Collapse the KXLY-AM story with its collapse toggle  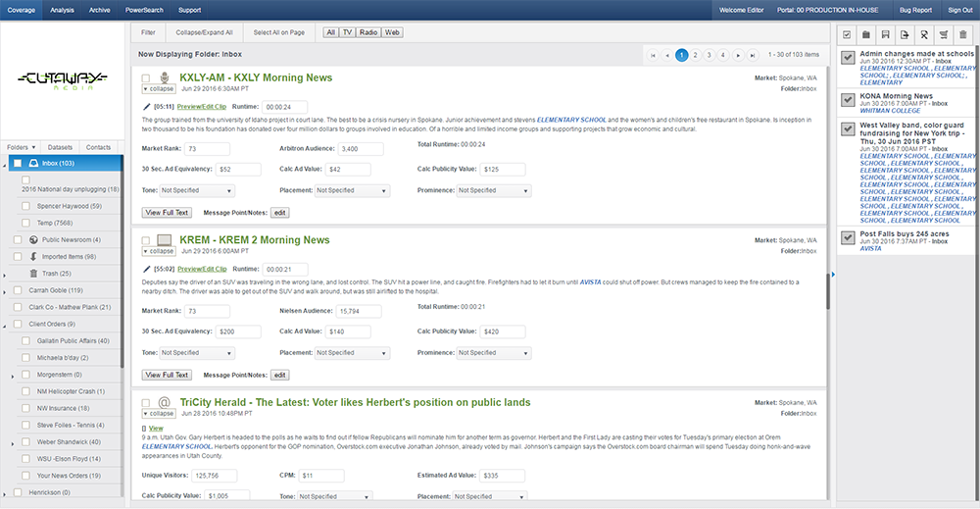pyautogui.click(x=159, y=89)
